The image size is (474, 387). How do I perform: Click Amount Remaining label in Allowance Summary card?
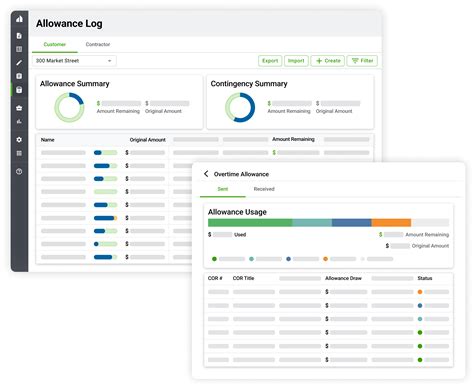[118, 111]
